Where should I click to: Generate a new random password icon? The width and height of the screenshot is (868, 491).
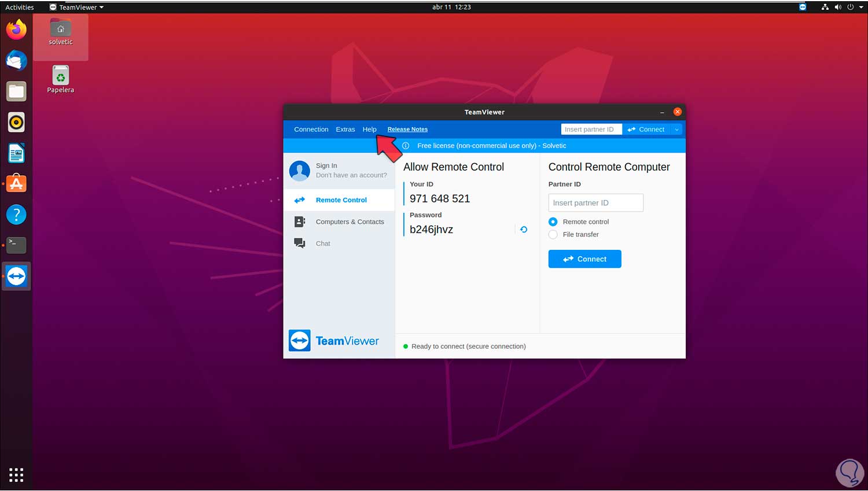(x=524, y=230)
